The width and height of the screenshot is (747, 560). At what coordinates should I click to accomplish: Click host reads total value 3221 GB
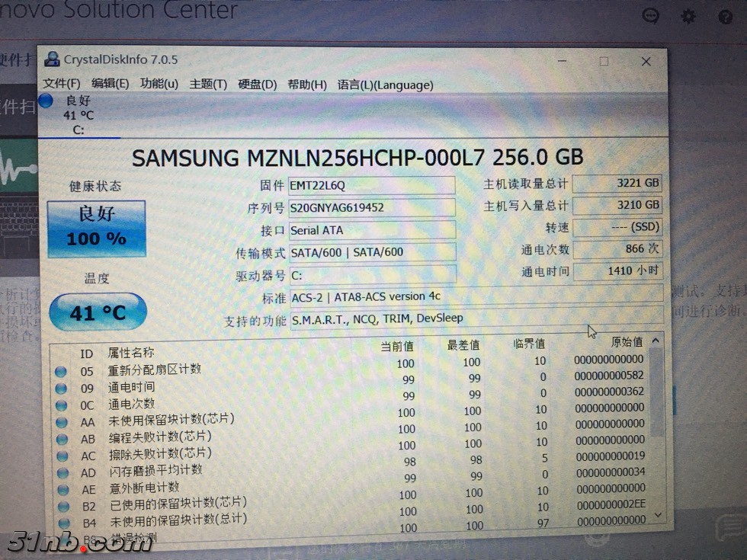(617, 184)
